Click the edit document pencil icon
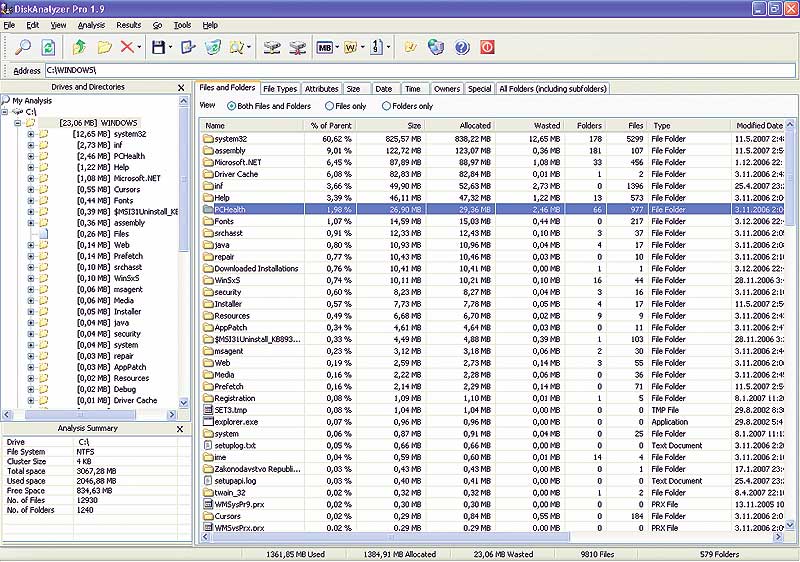Viewport: 800px width, 562px height. tap(188, 47)
